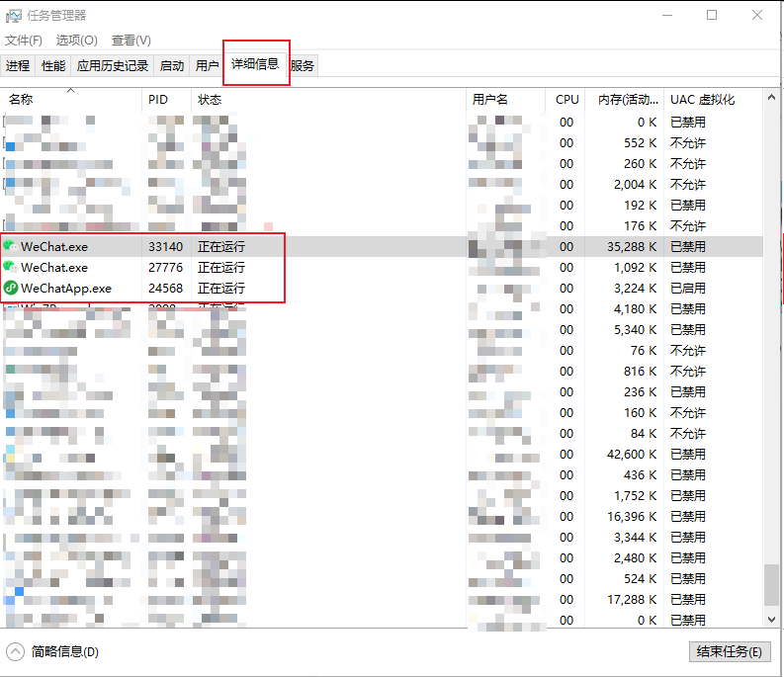This screenshot has height=677, width=784.
Task: Click memory value 2,480 K
Action: point(635,558)
